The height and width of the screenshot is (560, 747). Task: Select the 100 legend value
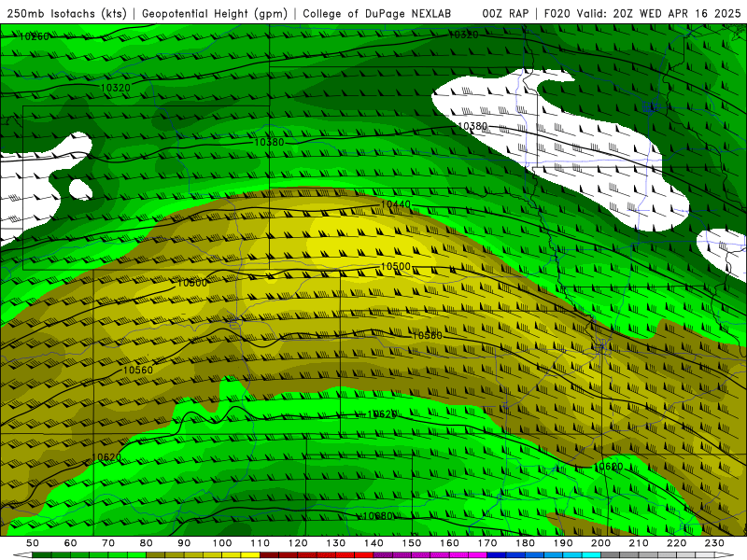pyautogui.click(x=222, y=543)
